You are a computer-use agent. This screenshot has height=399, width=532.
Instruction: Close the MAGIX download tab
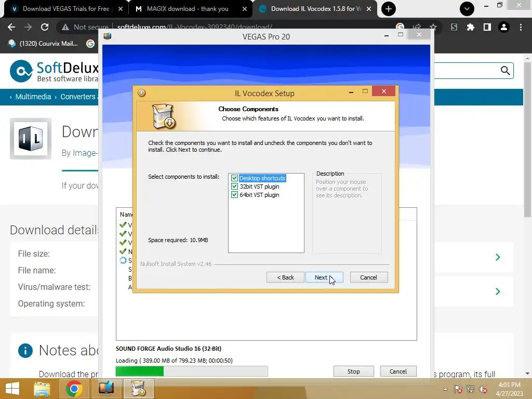[x=245, y=9]
